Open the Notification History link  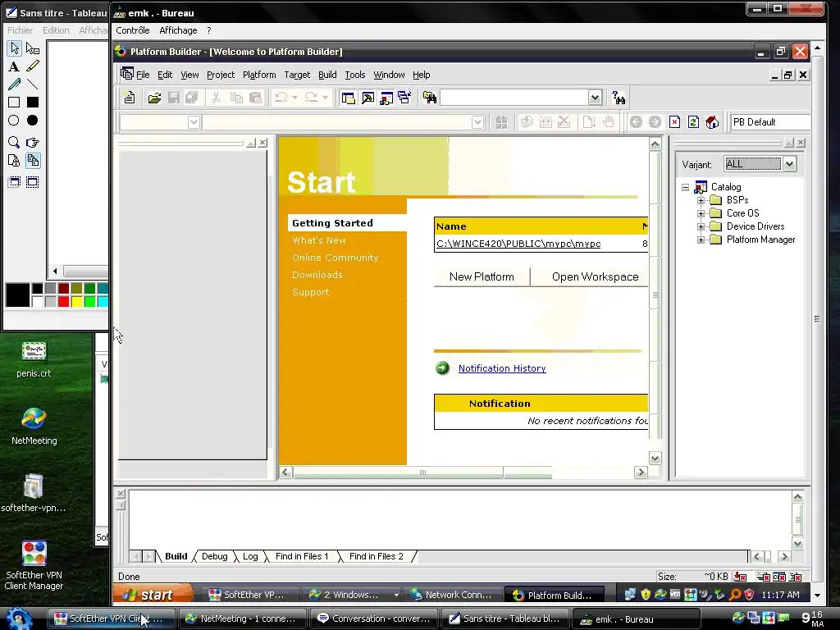502,368
